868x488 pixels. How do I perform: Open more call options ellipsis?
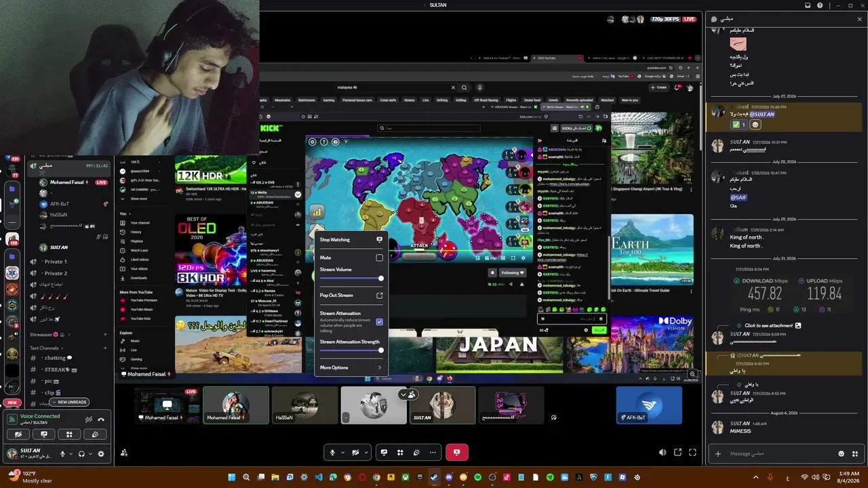[433, 453]
